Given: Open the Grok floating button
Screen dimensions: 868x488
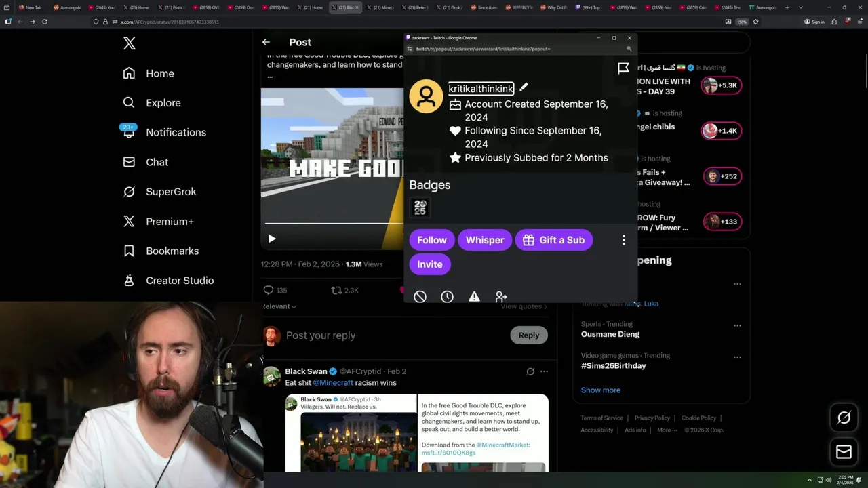Looking at the screenshot, I should point(844,418).
